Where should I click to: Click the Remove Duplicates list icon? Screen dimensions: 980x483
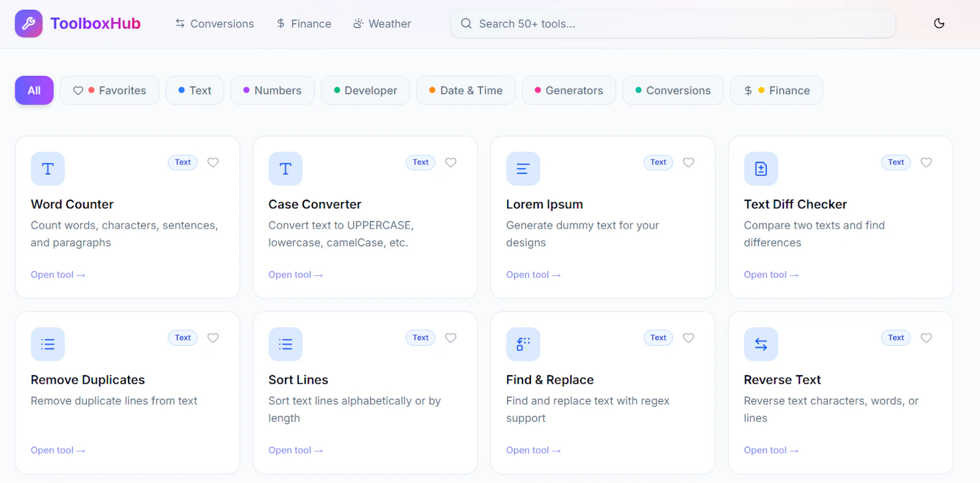[x=48, y=344]
